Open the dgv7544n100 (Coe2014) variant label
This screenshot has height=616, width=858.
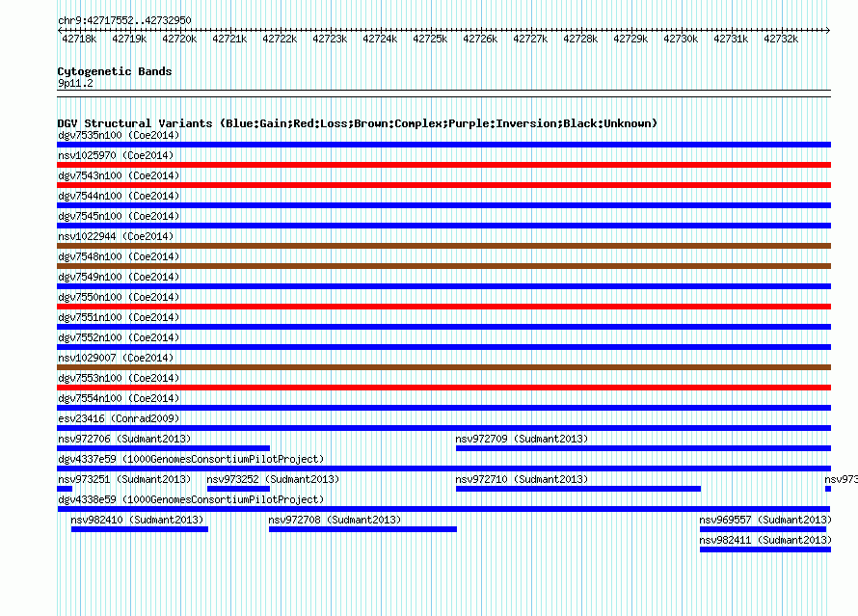[x=119, y=196]
